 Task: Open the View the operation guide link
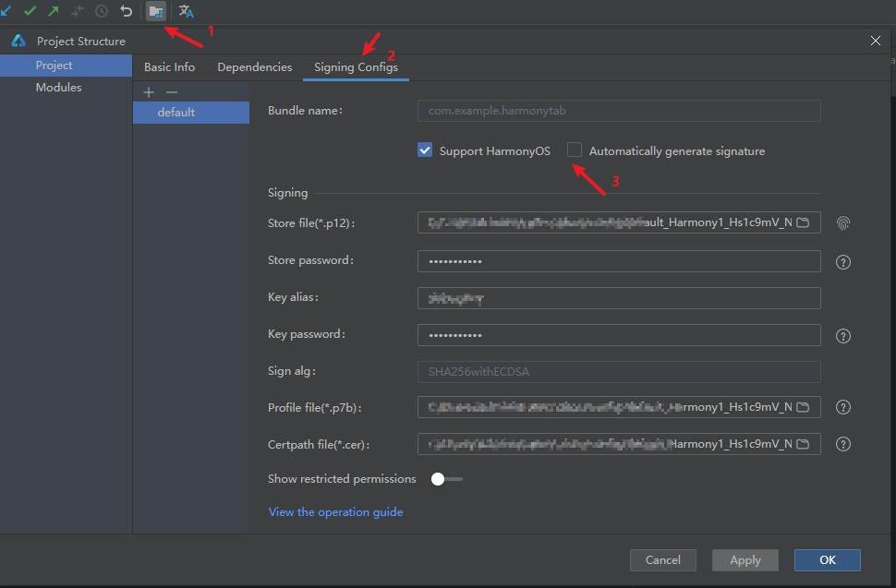point(335,511)
